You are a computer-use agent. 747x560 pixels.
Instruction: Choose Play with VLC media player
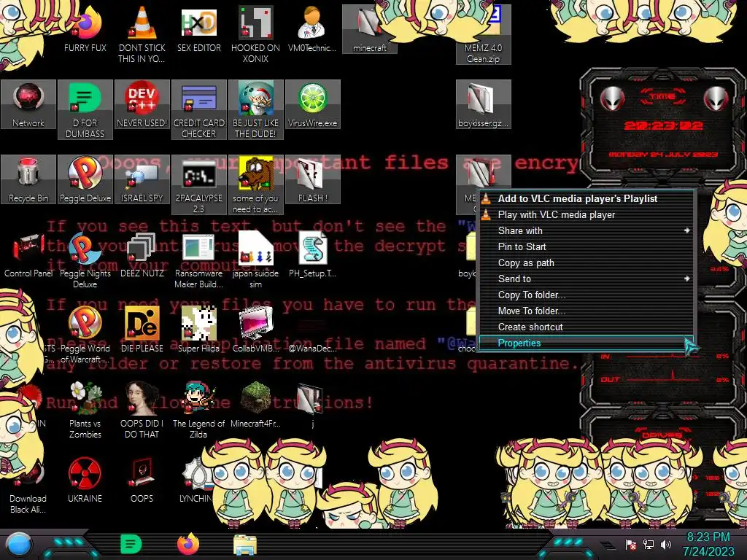tap(586, 215)
